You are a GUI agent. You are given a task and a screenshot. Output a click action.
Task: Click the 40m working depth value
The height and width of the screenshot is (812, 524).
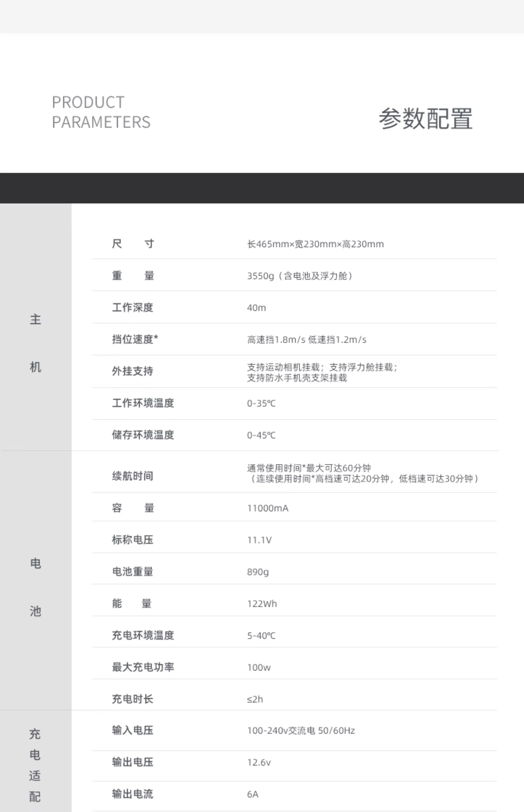(x=256, y=308)
